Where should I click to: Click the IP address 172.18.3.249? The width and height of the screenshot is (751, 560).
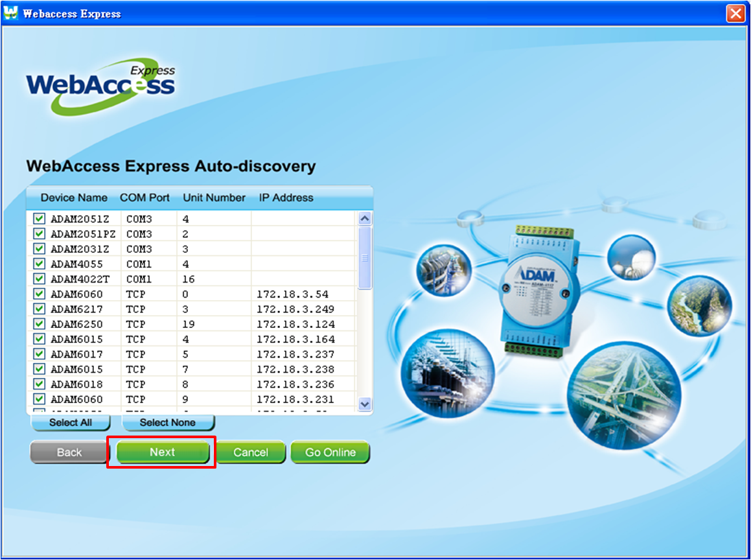pyautogui.click(x=295, y=309)
